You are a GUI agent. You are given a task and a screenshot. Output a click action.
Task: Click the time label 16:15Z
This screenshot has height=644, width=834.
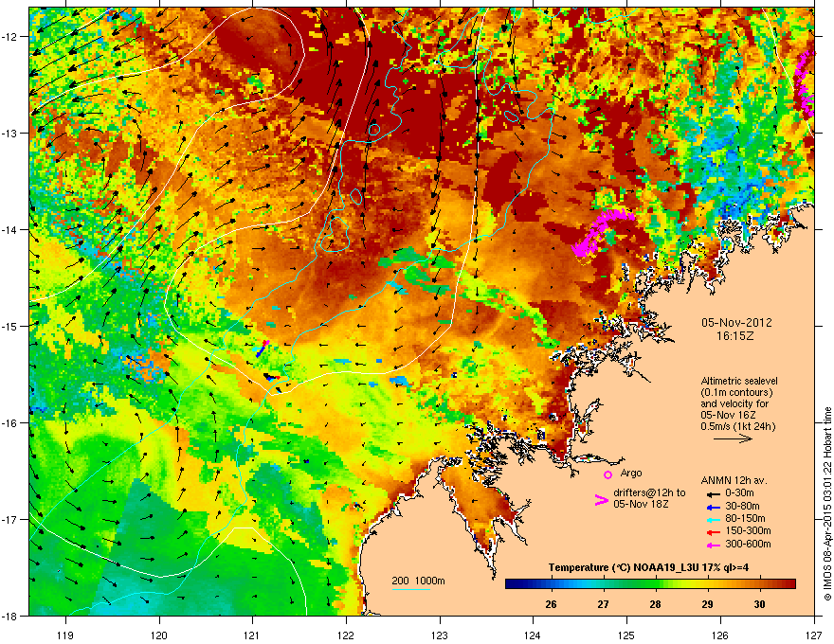[x=734, y=336]
